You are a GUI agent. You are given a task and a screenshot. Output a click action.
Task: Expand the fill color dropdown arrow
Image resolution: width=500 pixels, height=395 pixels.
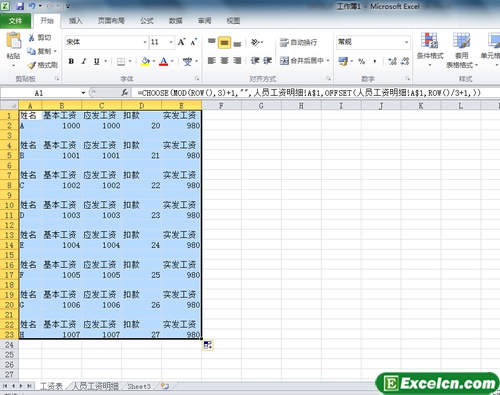(154, 61)
